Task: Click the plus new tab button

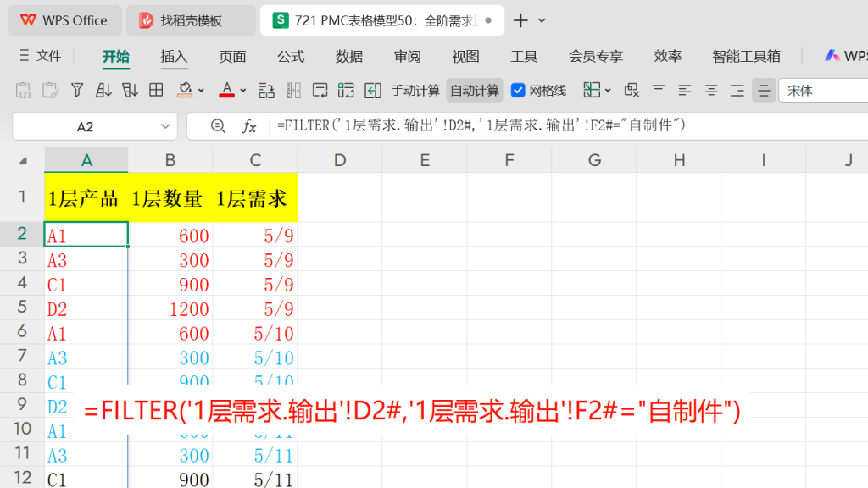Action: click(x=520, y=20)
